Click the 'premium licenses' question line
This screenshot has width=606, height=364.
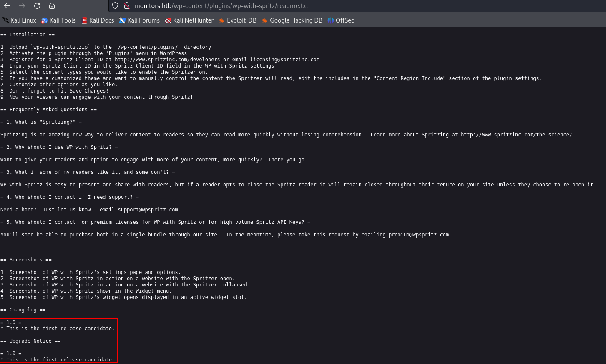(156, 222)
